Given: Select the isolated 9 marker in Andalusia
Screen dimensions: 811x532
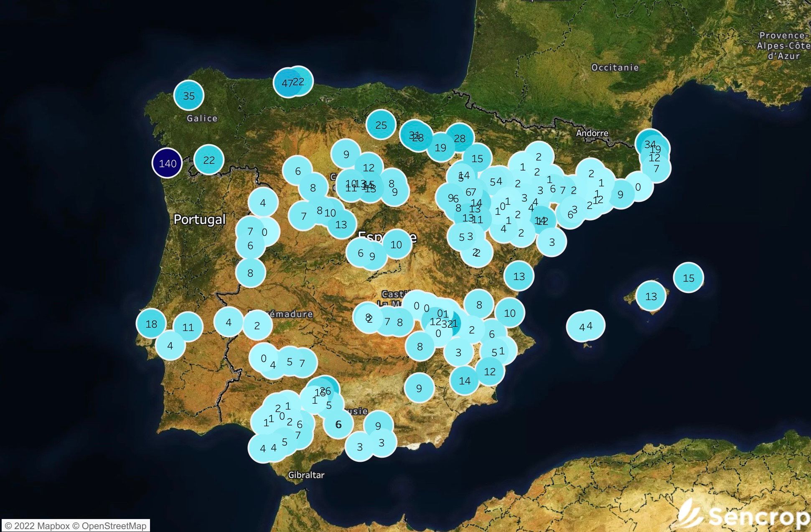Looking at the screenshot, I should [x=419, y=388].
